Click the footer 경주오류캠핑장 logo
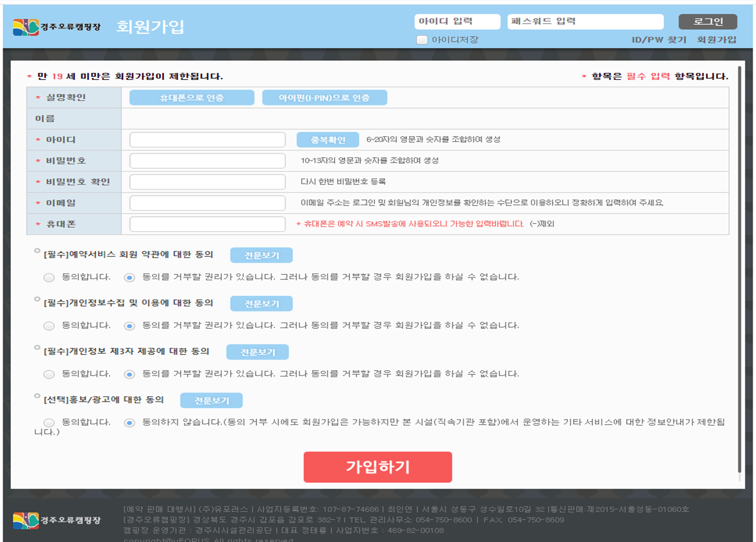756x542 pixels. pyautogui.click(x=56, y=520)
